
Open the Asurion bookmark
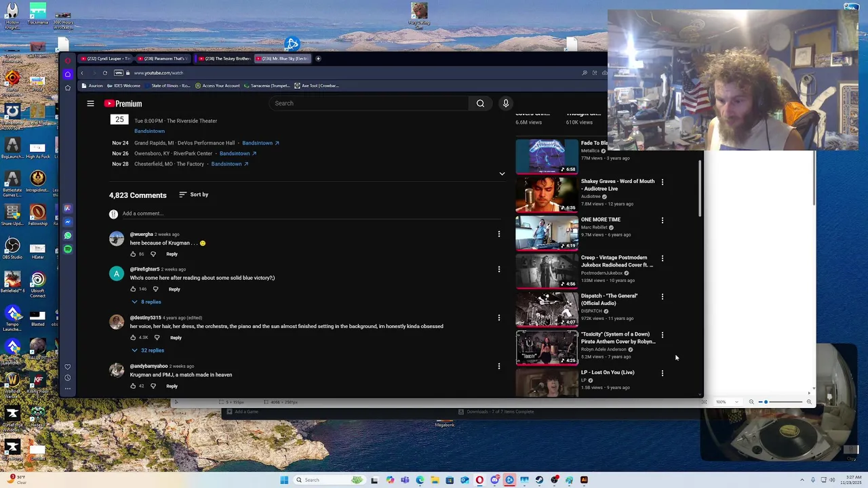point(91,86)
